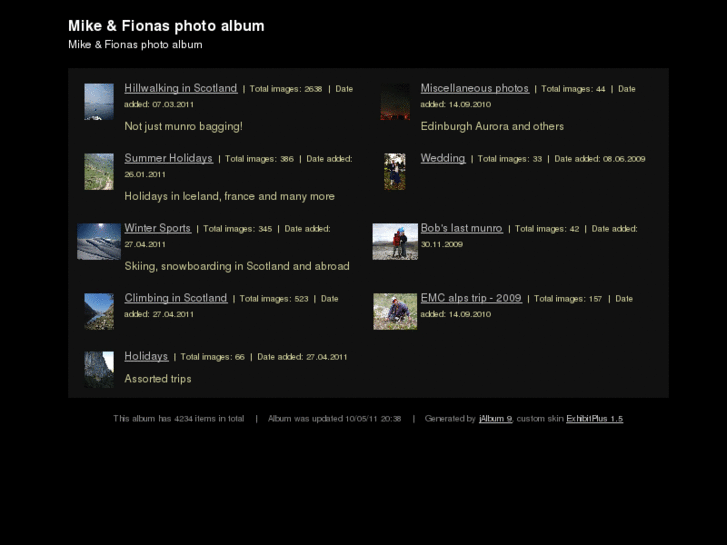Follow the ExhibitPlus 1.5 skin link
727x545 pixels.
tap(594, 418)
